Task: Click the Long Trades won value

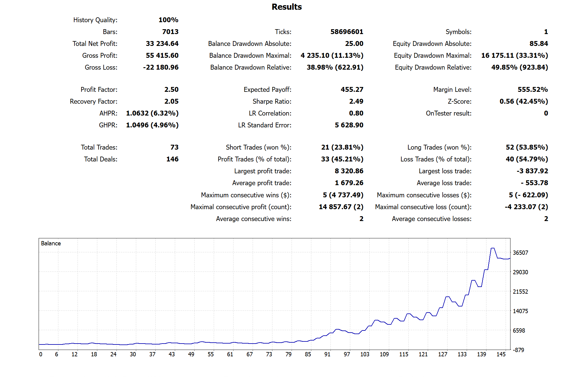Action: pos(527,147)
